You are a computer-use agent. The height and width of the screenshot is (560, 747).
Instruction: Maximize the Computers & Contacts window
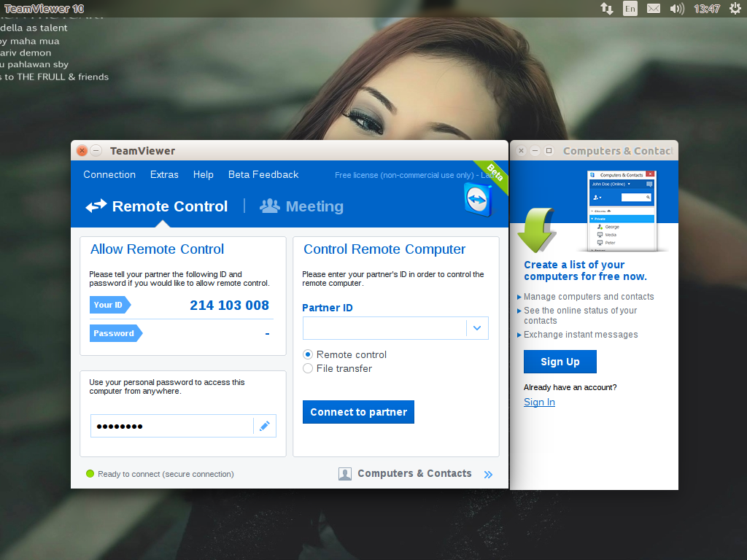[549, 150]
